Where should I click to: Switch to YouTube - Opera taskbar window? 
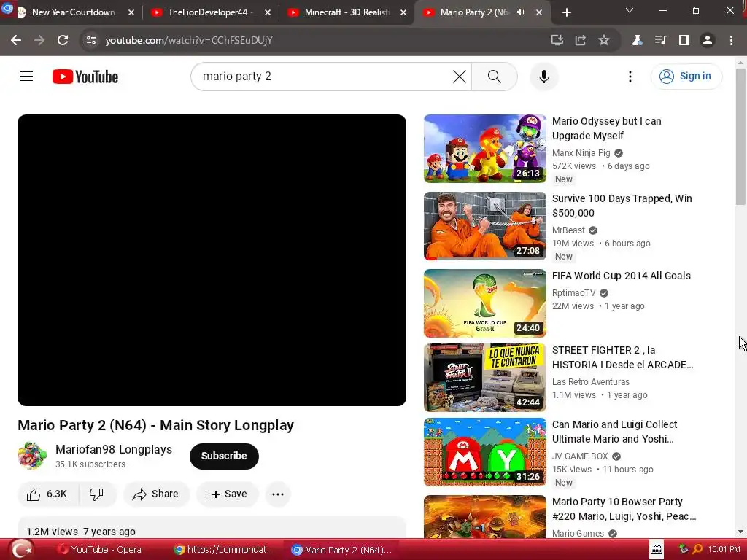99,550
